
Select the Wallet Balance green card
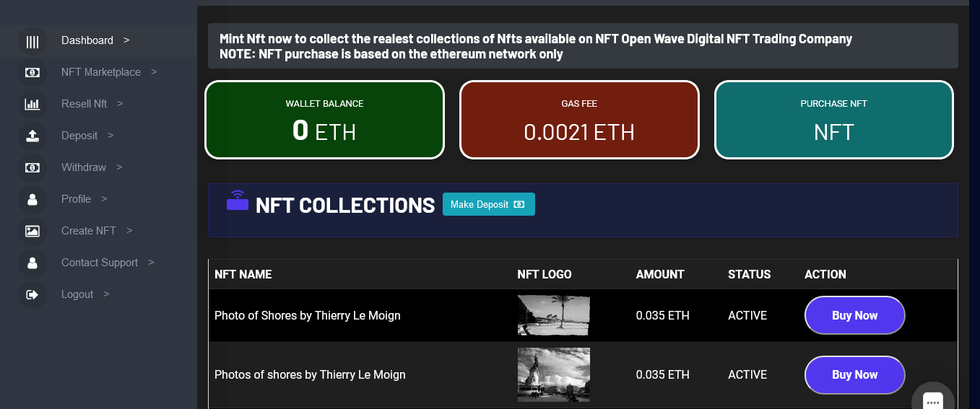coord(324,120)
